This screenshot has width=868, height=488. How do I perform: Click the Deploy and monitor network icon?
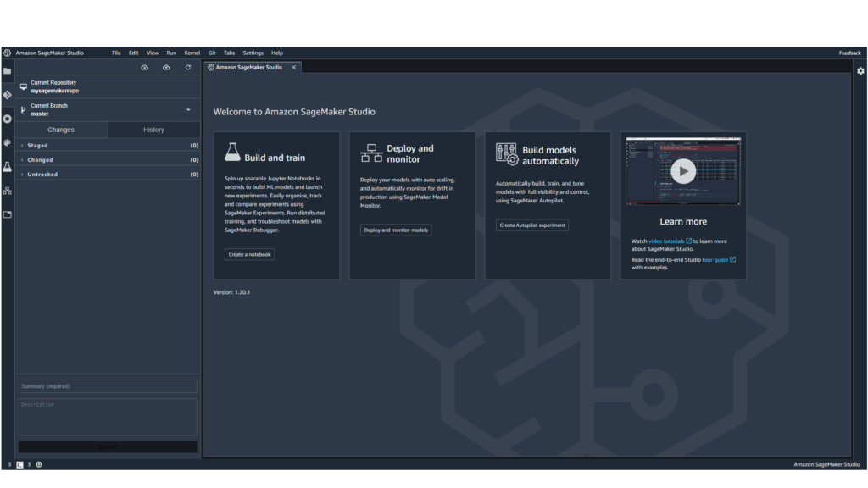(371, 153)
